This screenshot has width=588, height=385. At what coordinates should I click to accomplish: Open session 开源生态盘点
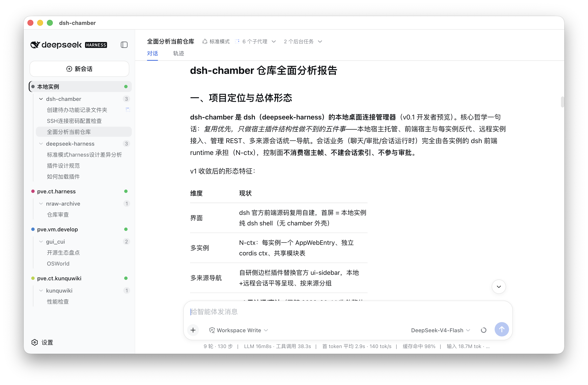click(x=84, y=253)
